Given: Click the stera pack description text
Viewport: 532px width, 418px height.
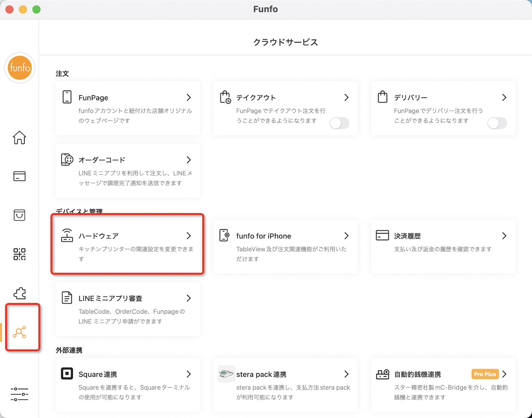Looking at the screenshot, I should point(293,392).
